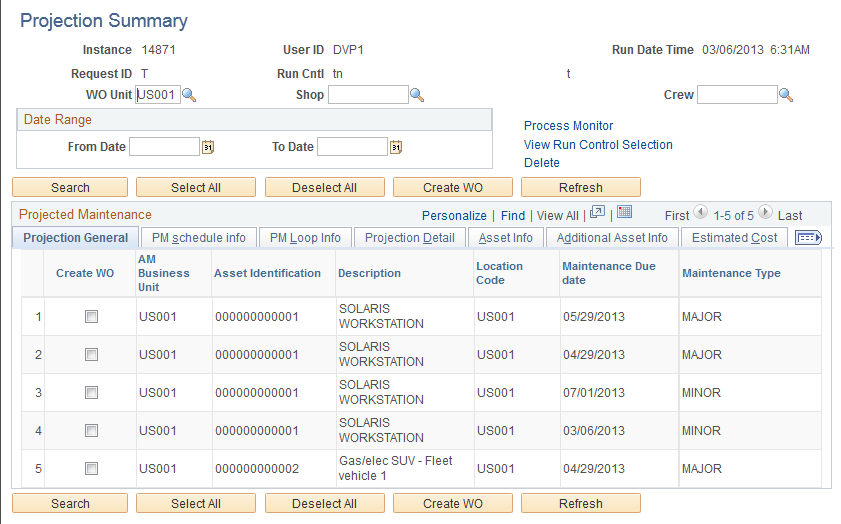Switch to Estimated Cost tab
Viewport: 841px width, 524px height.
click(734, 238)
